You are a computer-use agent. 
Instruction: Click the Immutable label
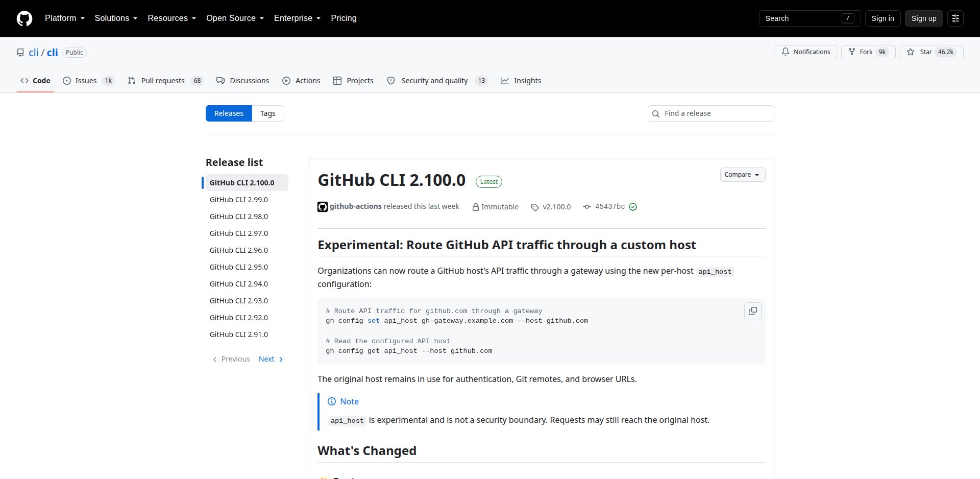(x=500, y=207)
